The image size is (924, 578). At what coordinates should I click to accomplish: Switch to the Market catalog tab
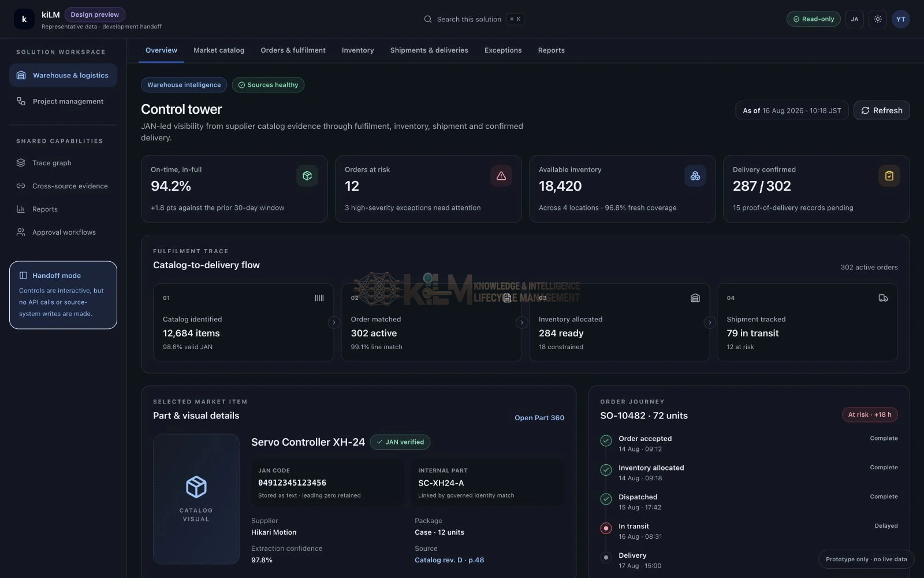point(219,50)
